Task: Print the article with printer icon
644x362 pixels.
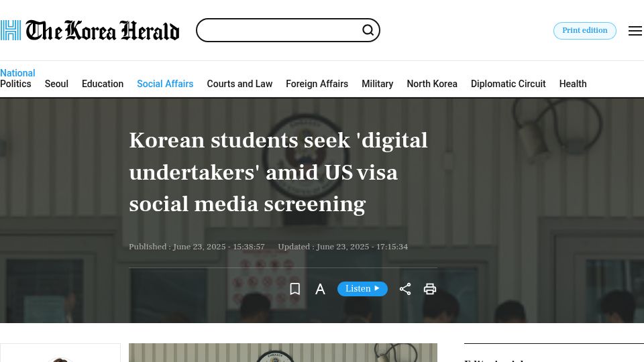Action: pos(430,289)
